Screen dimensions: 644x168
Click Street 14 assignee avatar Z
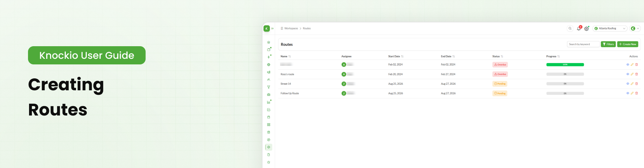pyautogui.click(x=344, y=84)
